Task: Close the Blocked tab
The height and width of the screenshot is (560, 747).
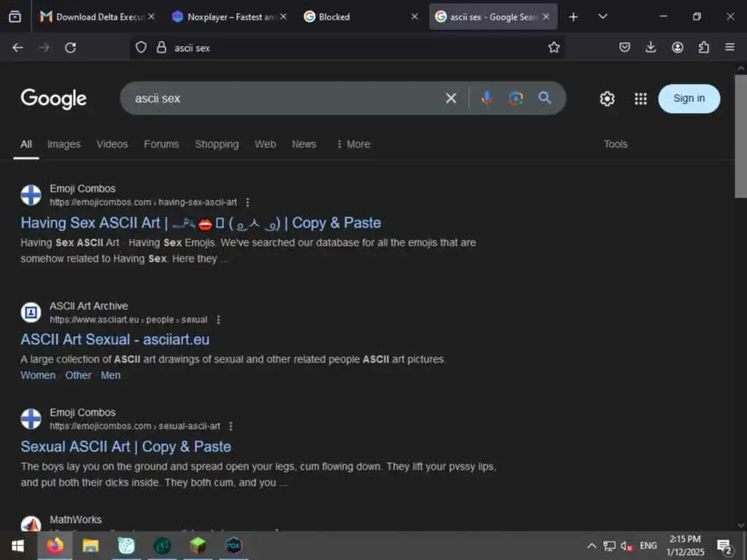Action: 415,17
